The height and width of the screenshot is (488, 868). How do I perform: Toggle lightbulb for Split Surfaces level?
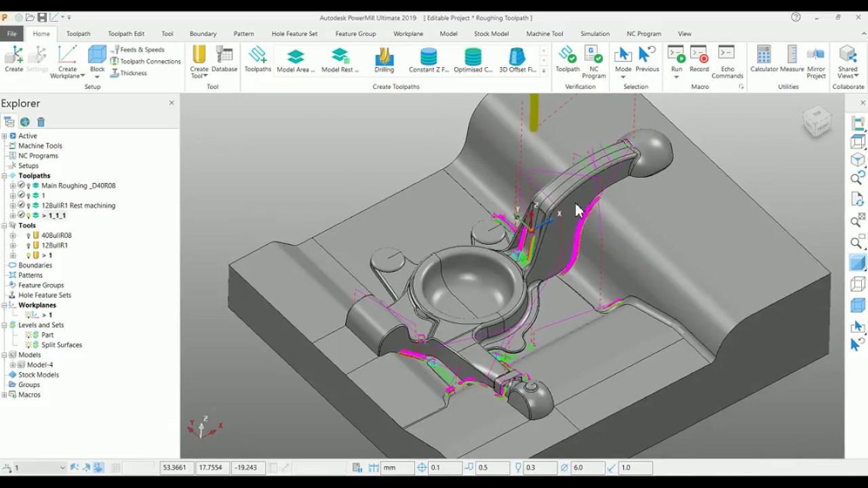(28, 345)
